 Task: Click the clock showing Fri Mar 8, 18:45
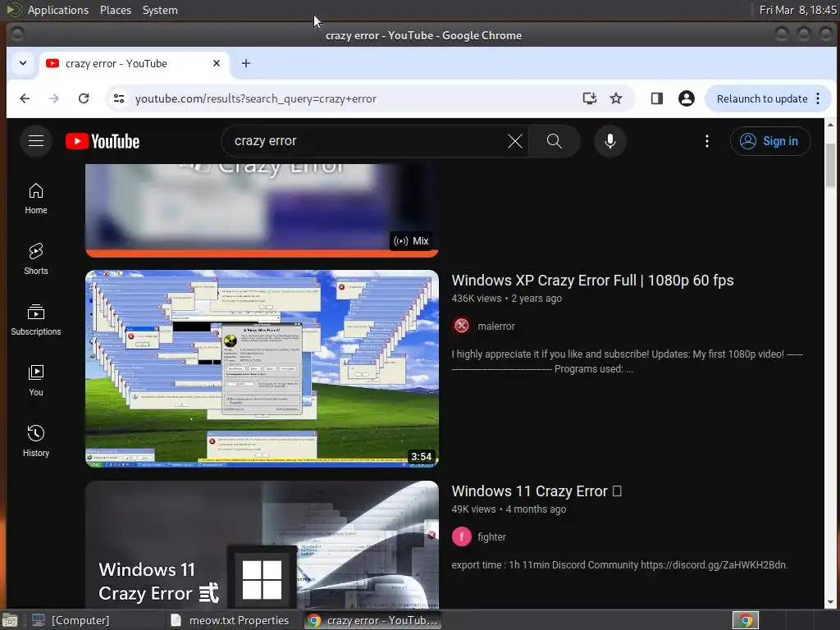coord(797,10)
